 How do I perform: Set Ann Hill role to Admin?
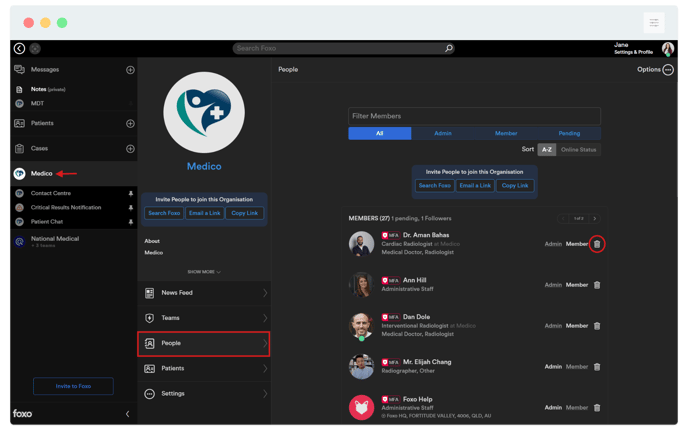553,285
